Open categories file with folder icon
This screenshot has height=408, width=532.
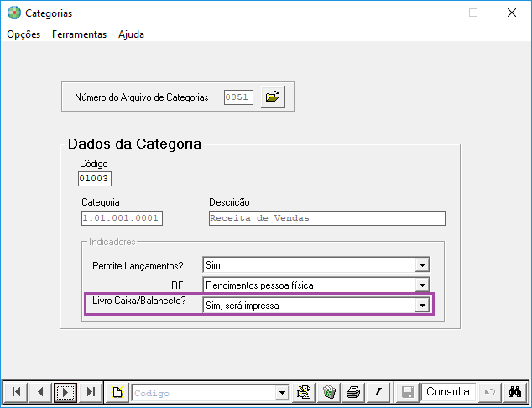pos(273,97)
